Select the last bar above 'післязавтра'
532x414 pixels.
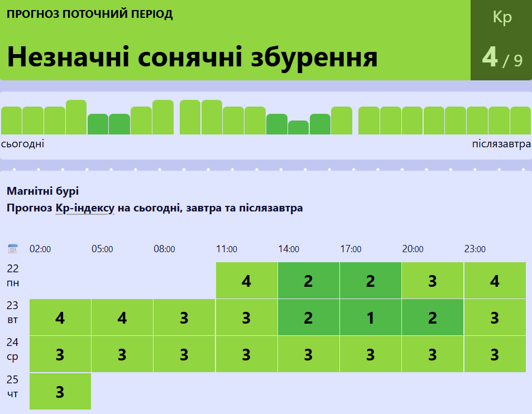(x=520, y=121)
